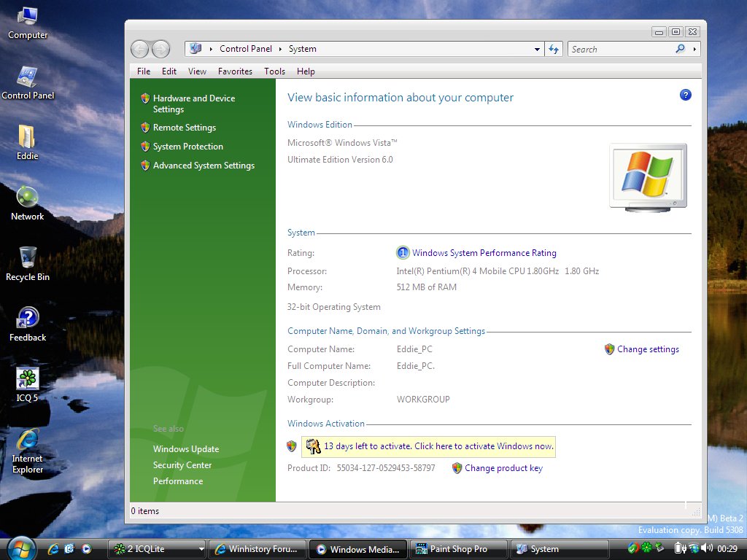Click the battery power icon in the tray
Image resolution: width=747 pixels, height=560 pixels.
point(679,548)
